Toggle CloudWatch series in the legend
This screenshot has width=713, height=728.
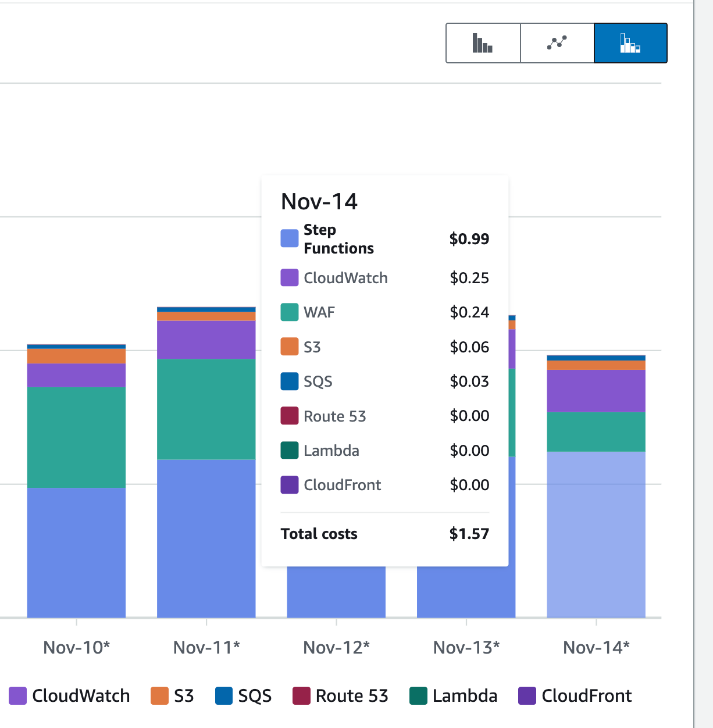point(70,695)
